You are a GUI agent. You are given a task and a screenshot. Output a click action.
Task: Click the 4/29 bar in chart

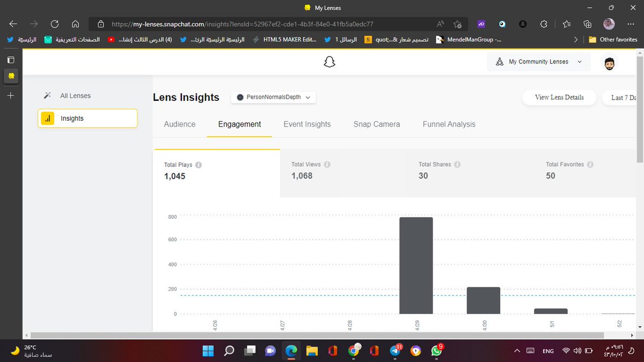point(416,265)
